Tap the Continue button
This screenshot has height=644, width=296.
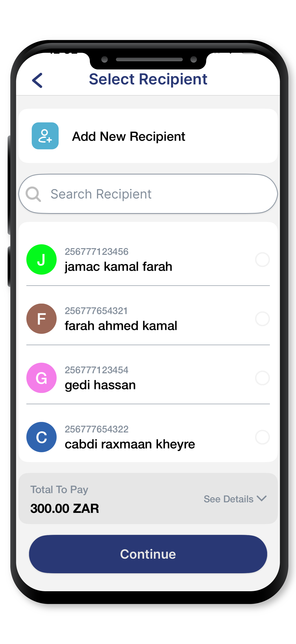point(148,554)
